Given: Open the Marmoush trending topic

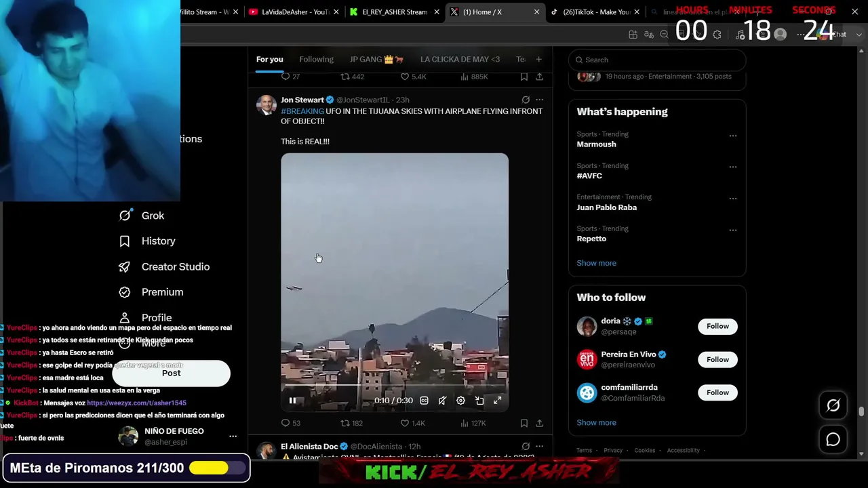Looking at the screenshot, I should [597, 144].
